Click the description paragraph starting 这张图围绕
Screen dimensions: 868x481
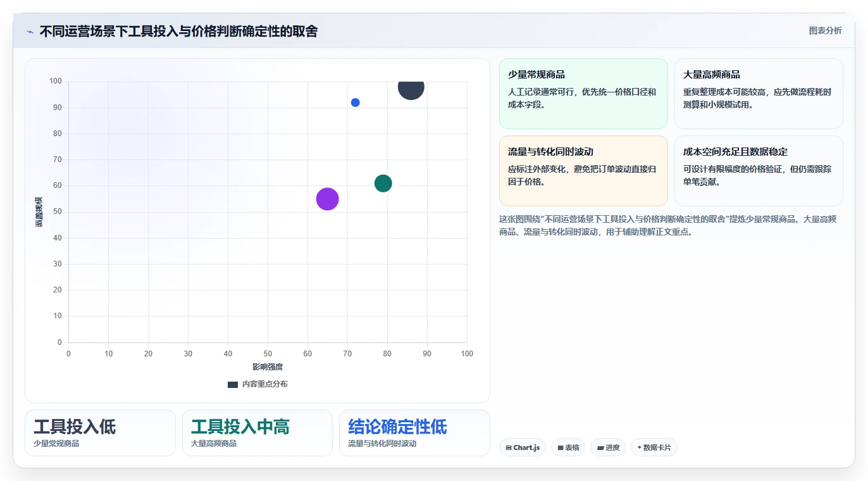668,225
